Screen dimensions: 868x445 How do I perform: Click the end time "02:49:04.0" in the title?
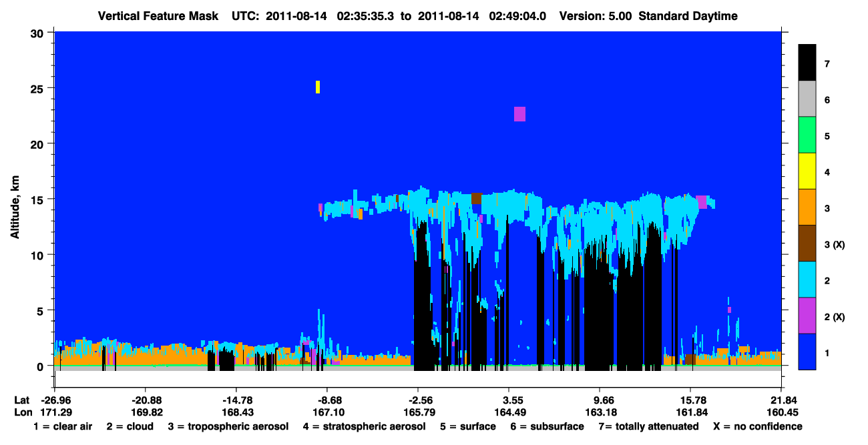point(517,16)
